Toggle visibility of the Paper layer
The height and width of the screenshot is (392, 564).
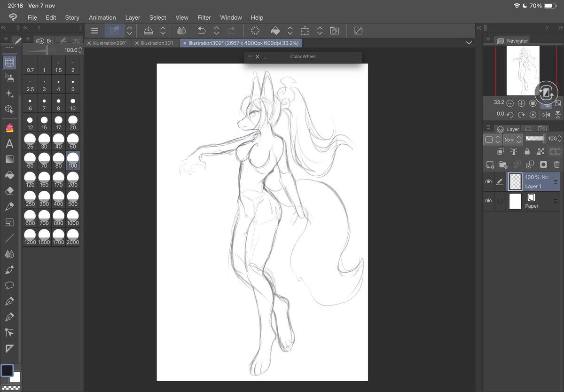point(489,201)
